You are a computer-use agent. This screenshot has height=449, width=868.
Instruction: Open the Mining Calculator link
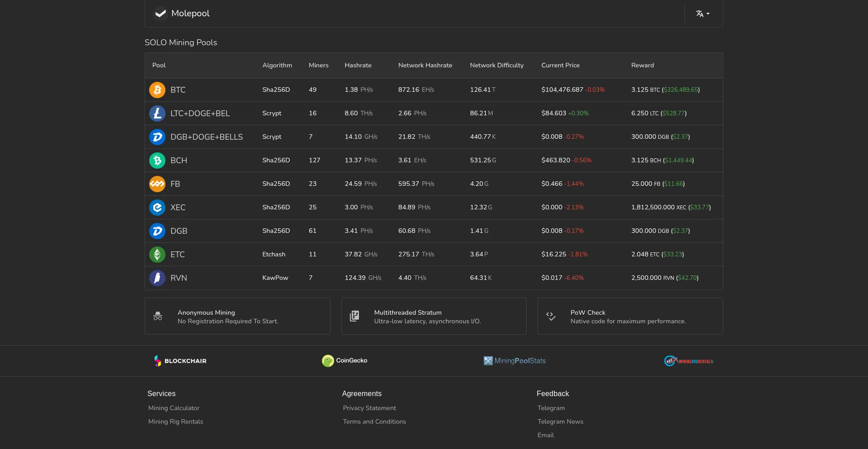174,408
